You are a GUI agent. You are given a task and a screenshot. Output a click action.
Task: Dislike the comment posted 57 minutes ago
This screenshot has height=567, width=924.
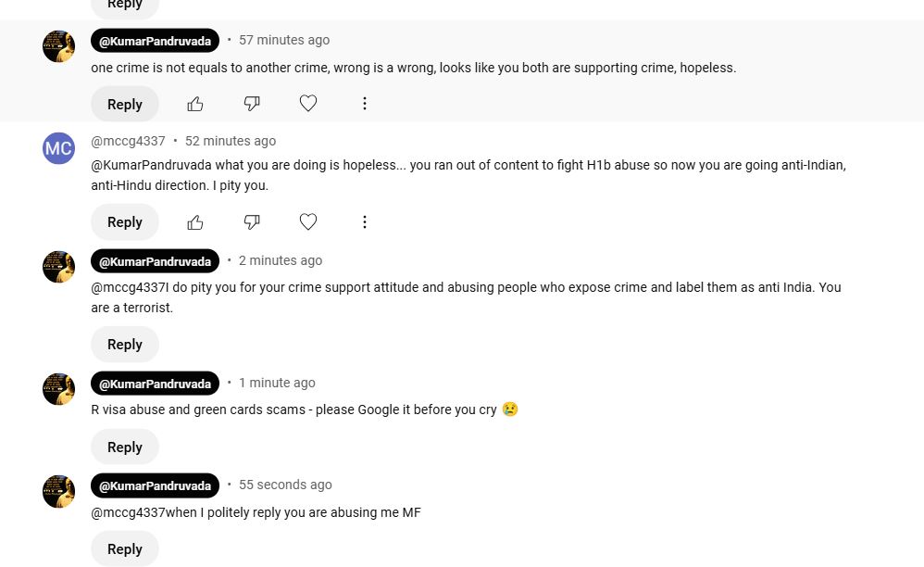point(252,104)
